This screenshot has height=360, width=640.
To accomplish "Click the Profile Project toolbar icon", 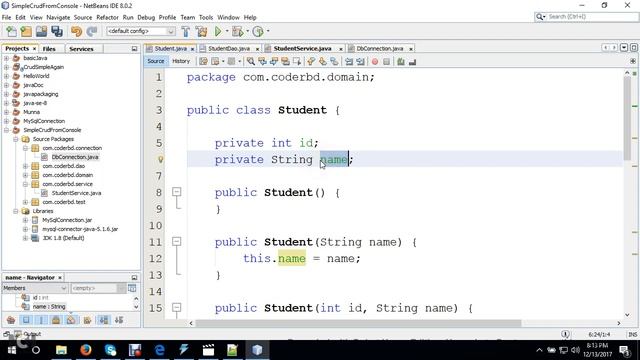I will pos(258,31).
